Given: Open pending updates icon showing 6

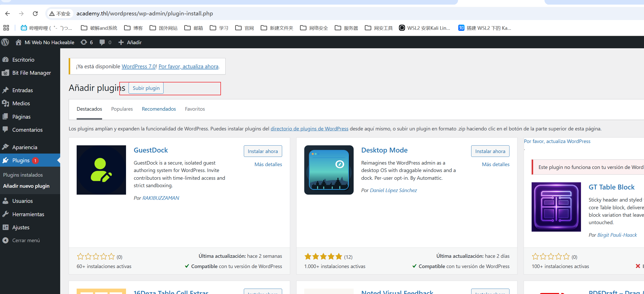Looking at the screenshot, I should (84, 42).
